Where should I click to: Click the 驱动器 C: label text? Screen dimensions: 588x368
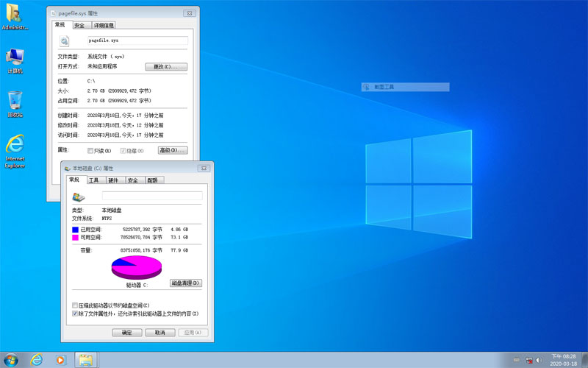137,285
